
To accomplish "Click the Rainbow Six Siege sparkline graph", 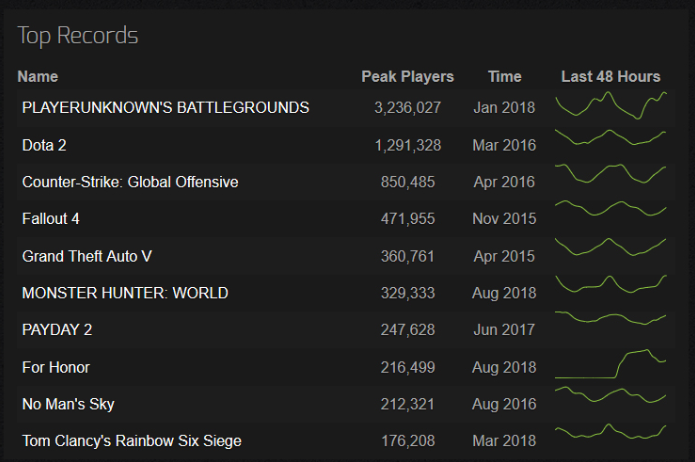I will click(611, 431).
